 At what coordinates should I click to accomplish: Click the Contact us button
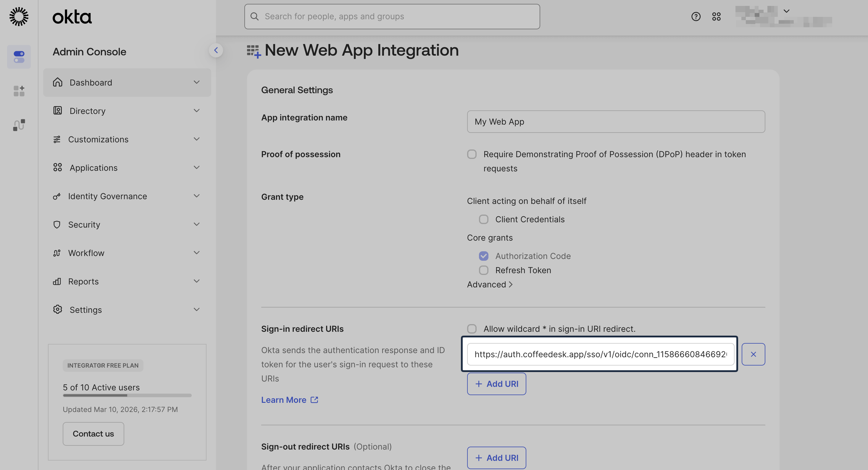pos(93,434)
